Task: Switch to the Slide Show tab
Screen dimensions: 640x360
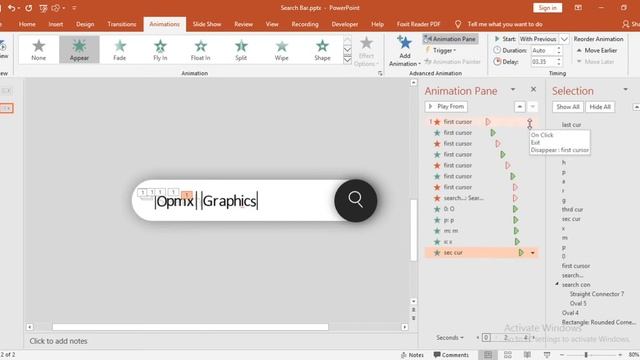Action: tap(207, 24)
